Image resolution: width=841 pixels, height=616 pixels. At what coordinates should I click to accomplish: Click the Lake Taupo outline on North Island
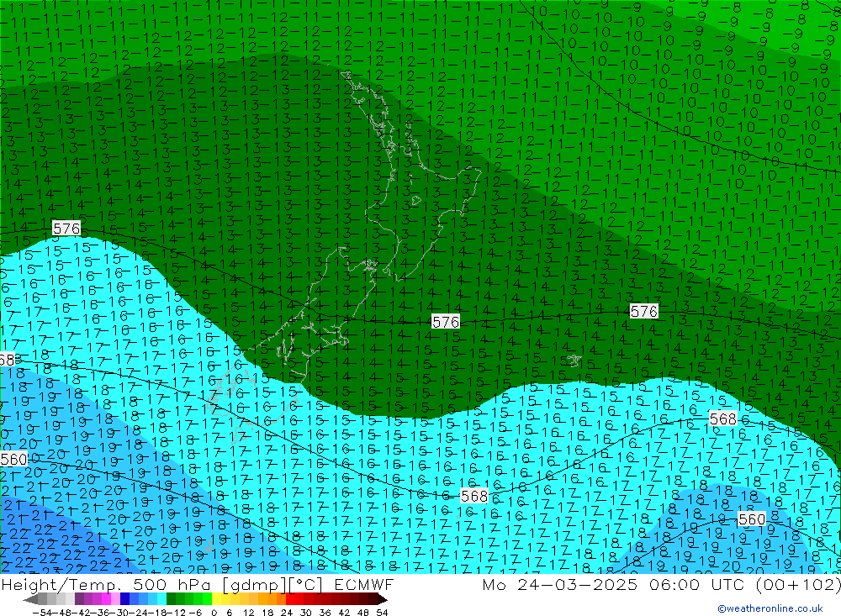416,201
